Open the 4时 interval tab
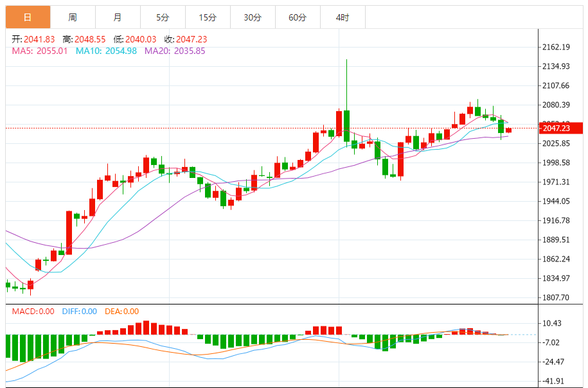The image size is (588, 388). tap(343, 17)
